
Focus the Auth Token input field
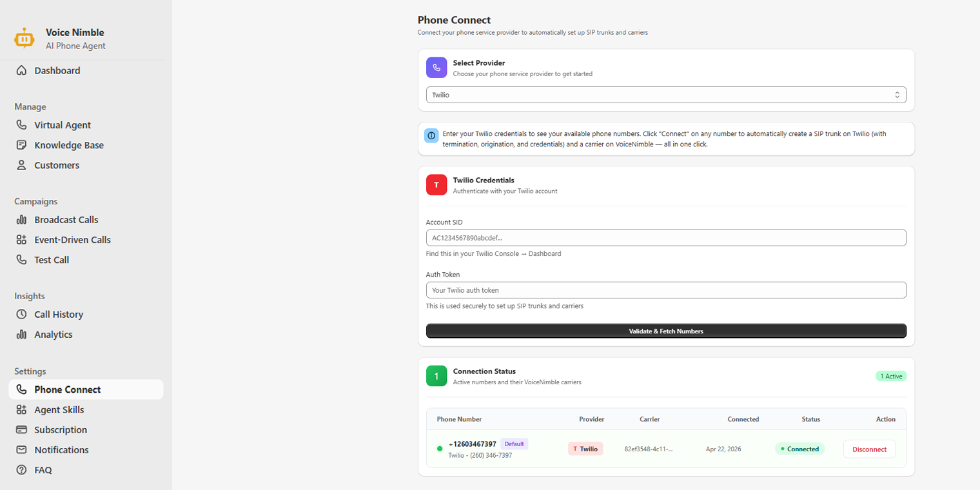coord(666,290)
